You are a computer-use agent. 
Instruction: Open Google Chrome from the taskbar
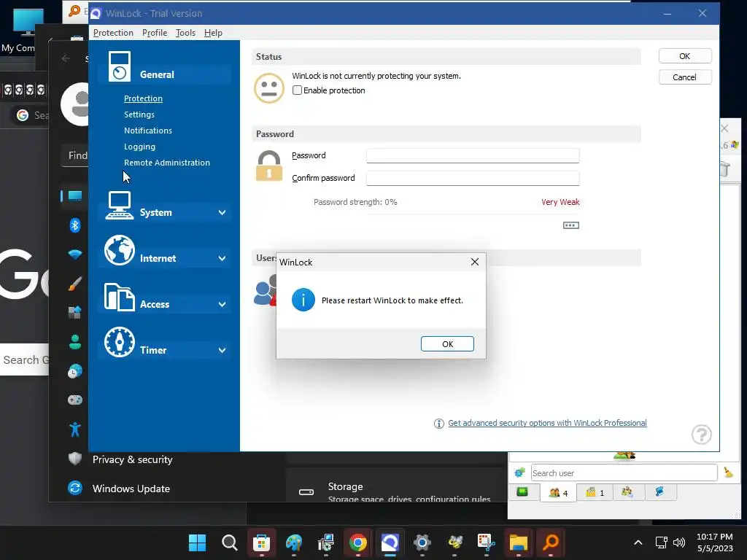pyautogui.click(x=357, y=542)
